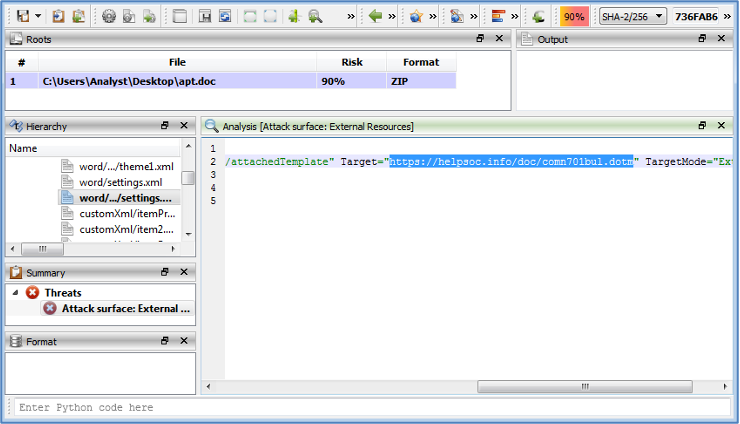Click the save layout floppy icon
740x424 pixels.
coord(205,17)
